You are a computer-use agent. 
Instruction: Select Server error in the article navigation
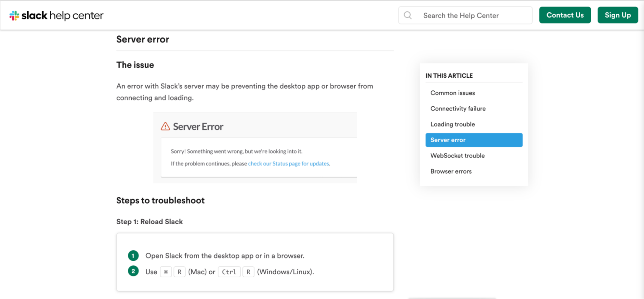tap(448, 140)
